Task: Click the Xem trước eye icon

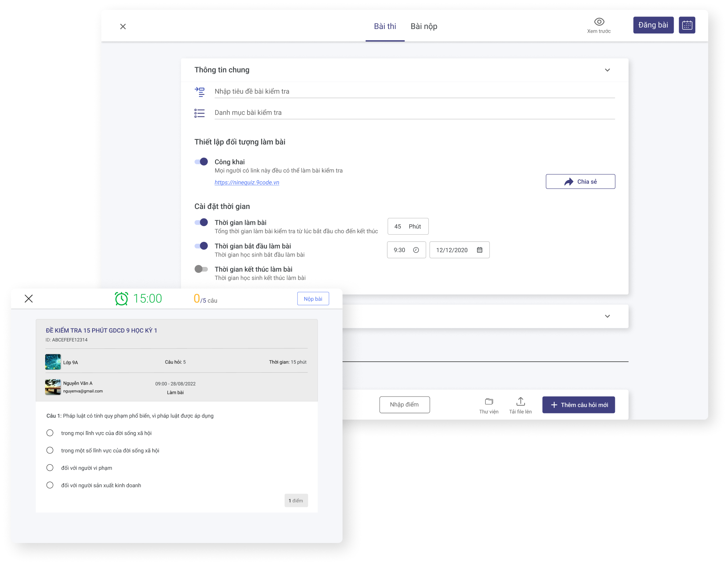Action: (x=599, y=22)
